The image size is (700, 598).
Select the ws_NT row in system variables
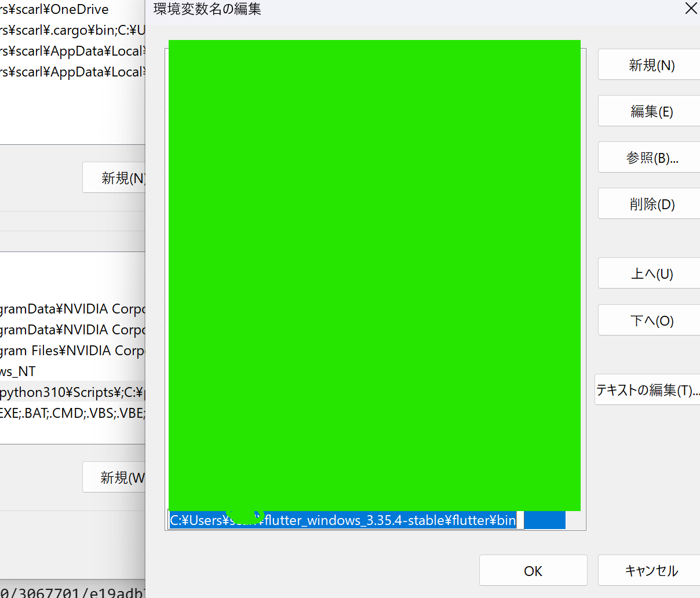coord(72,371)
